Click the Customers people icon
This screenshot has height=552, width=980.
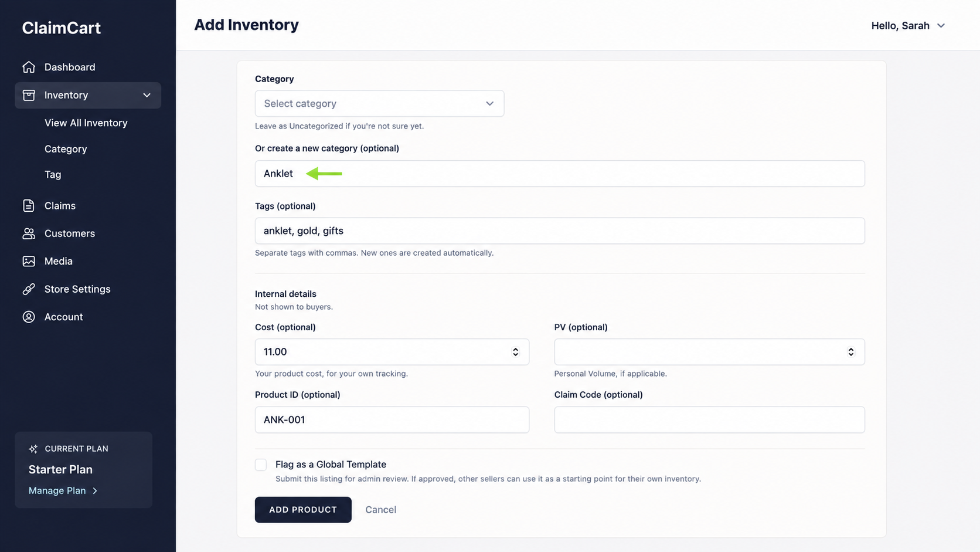(x=29, y=233)
